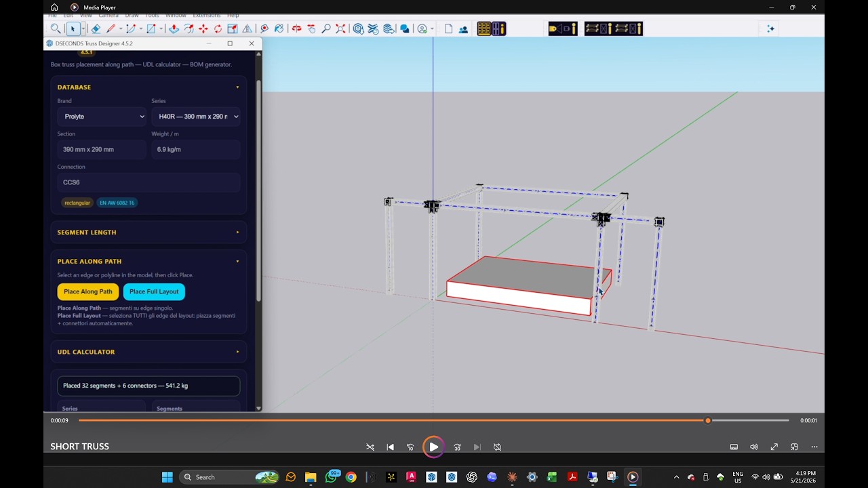
Task: Activate the Offset tool
Action: [x=189, y=28]
